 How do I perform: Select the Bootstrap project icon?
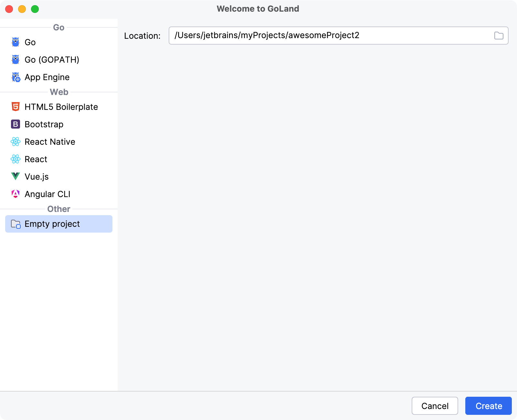(x=16, y=124)
